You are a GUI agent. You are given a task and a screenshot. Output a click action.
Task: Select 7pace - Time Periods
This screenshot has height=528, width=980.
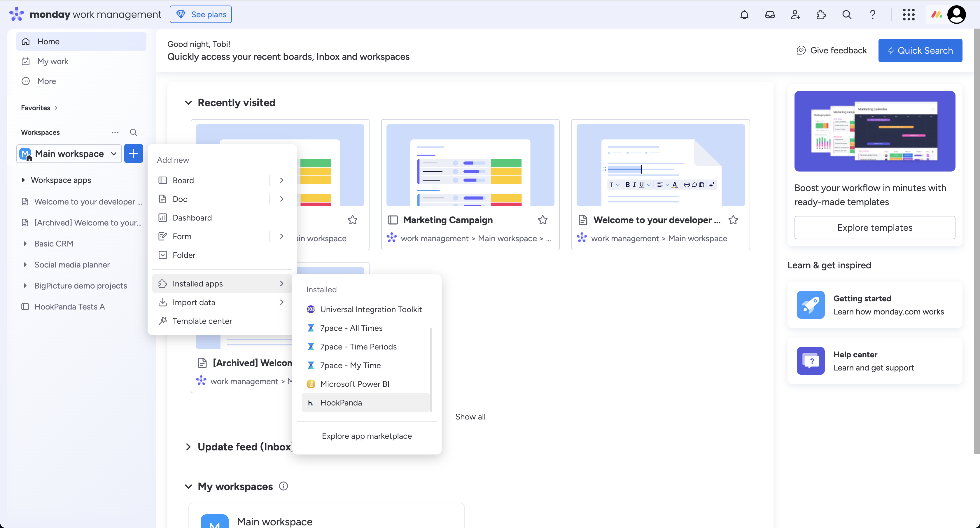pyautogui.click(x=365, y=347)
